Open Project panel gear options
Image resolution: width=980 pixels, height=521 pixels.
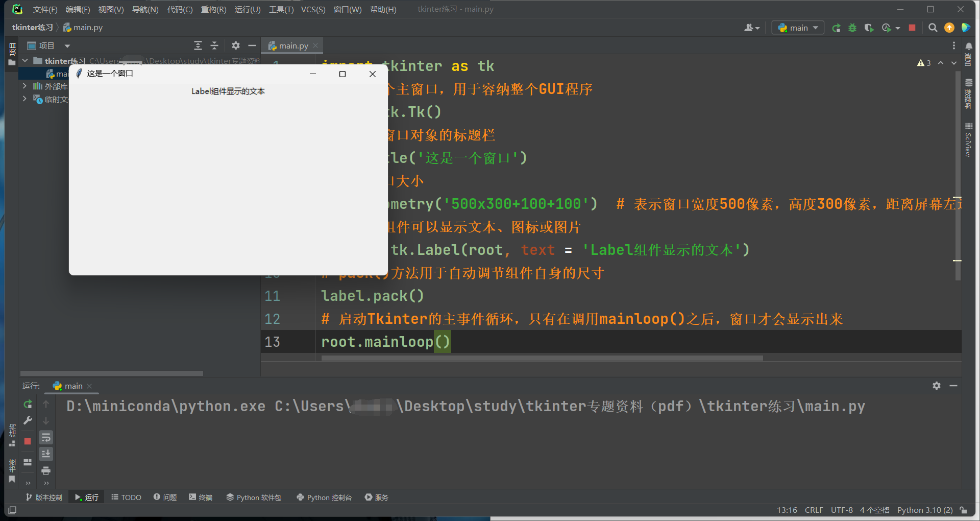236,46
